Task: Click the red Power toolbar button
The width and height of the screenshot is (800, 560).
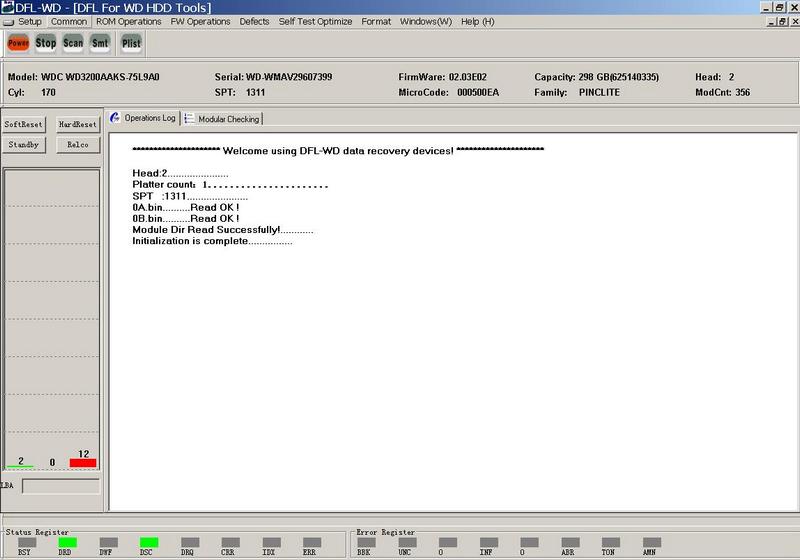Action: click(18, 43)
